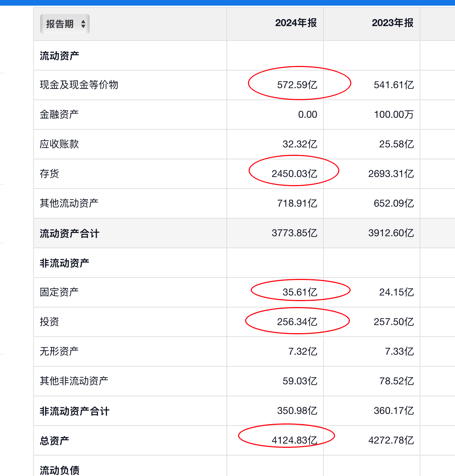
Task: Click the 4272.78亿 total assets for 2023
Action: [391, 440]
